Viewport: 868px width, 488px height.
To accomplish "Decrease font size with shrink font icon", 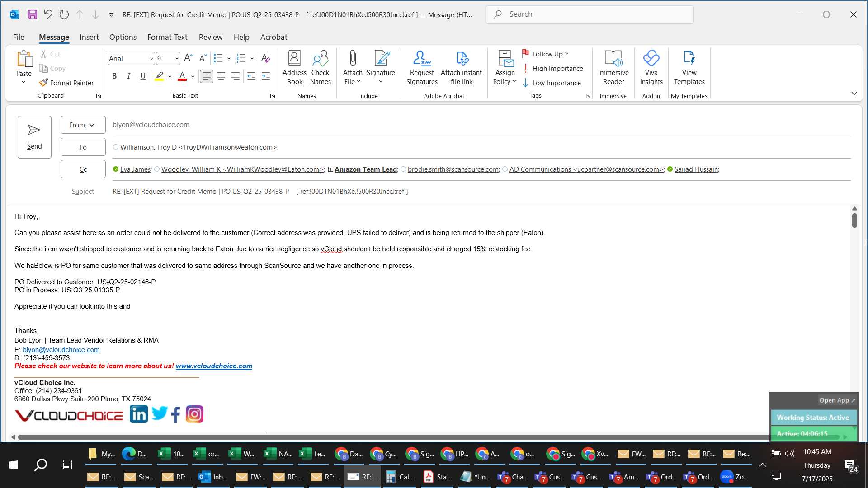I will pos(203,58).
